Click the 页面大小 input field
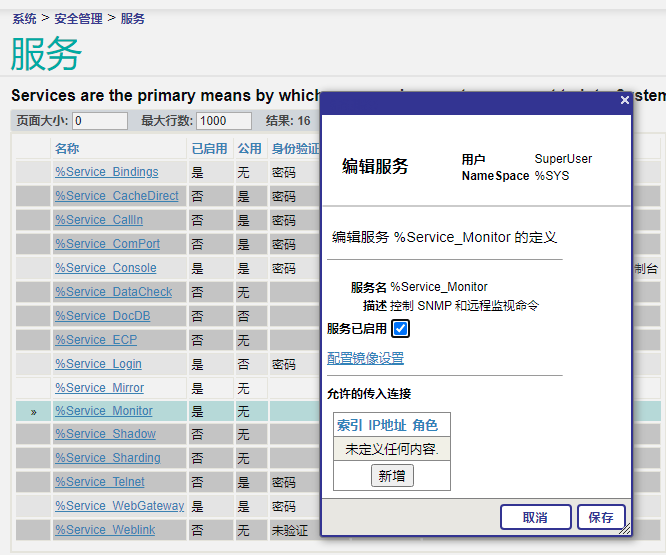The image size is (666, 555). 100,121
